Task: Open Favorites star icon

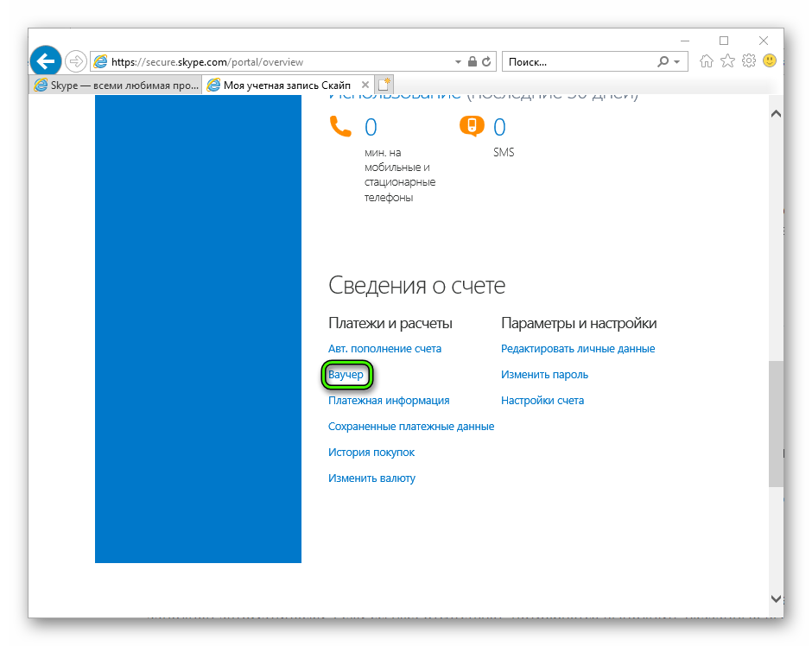Action: 727,61
